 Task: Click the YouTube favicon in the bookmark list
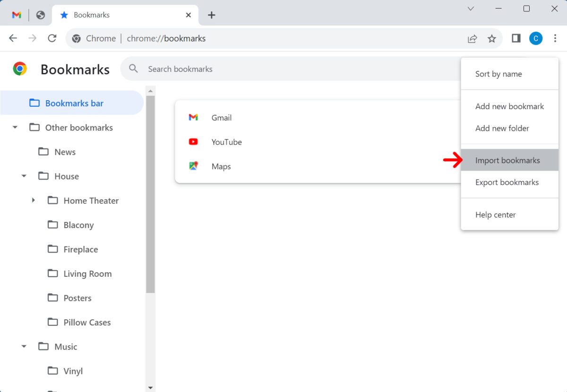193,142
